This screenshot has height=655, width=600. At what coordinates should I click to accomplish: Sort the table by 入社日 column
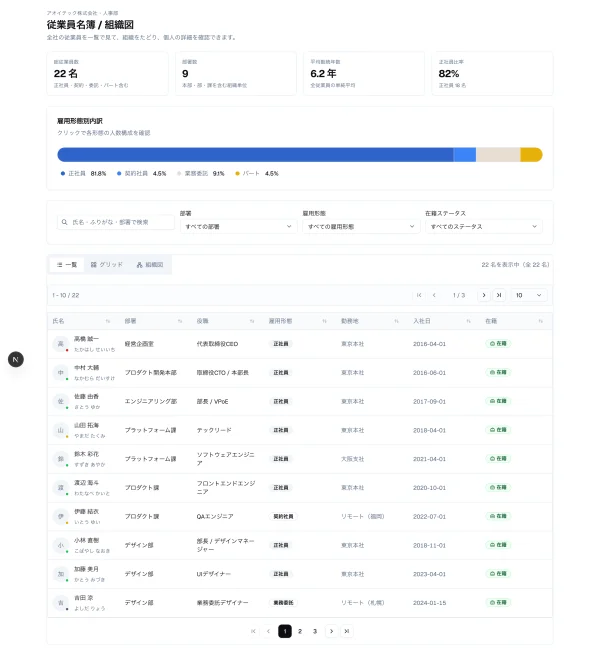click(468, 321)
